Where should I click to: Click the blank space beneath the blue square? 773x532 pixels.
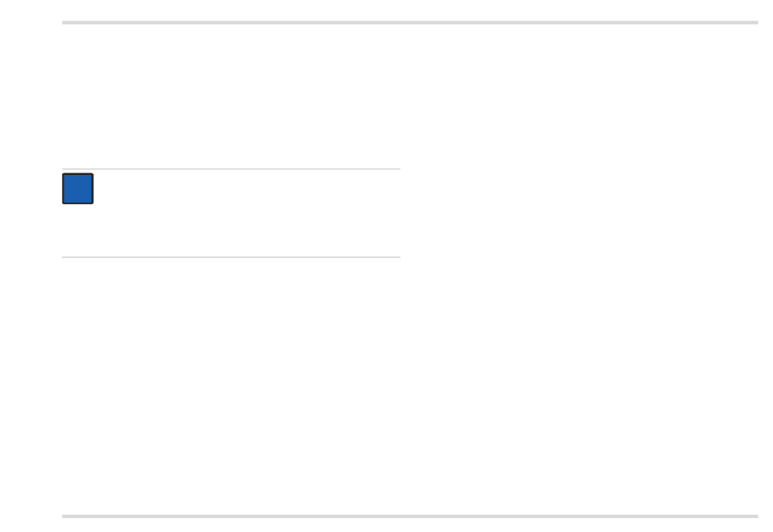[x=231, y=230]
